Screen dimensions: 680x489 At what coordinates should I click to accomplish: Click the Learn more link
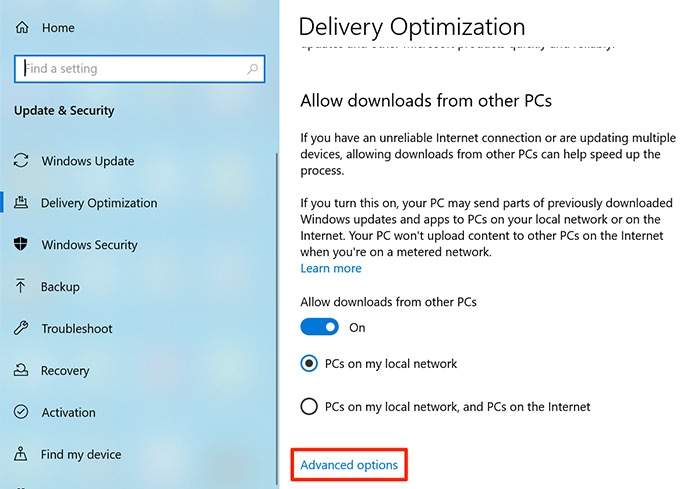pyautogui.click(x=331, y=269)
